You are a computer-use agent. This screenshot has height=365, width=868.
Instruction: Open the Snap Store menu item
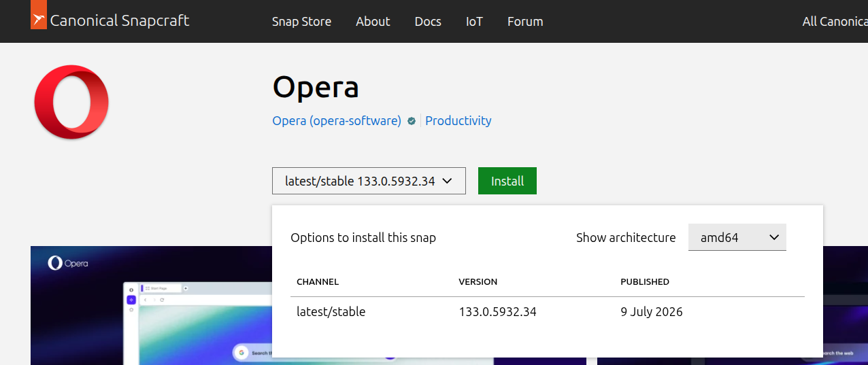tap(301, 21)
